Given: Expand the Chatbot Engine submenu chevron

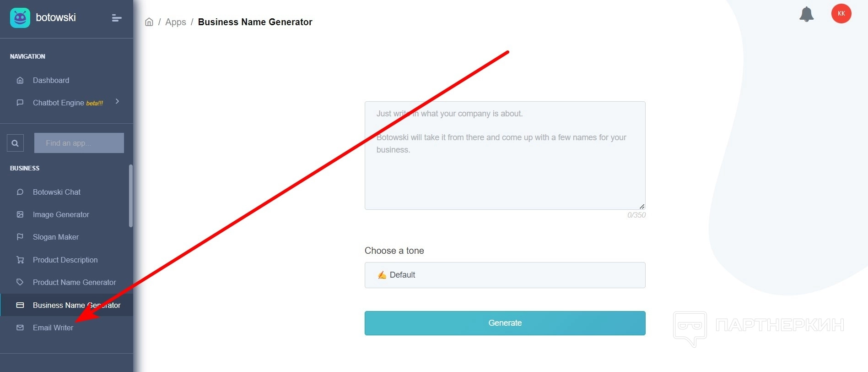Looking at the screenshot, I should tap(118, 102).
